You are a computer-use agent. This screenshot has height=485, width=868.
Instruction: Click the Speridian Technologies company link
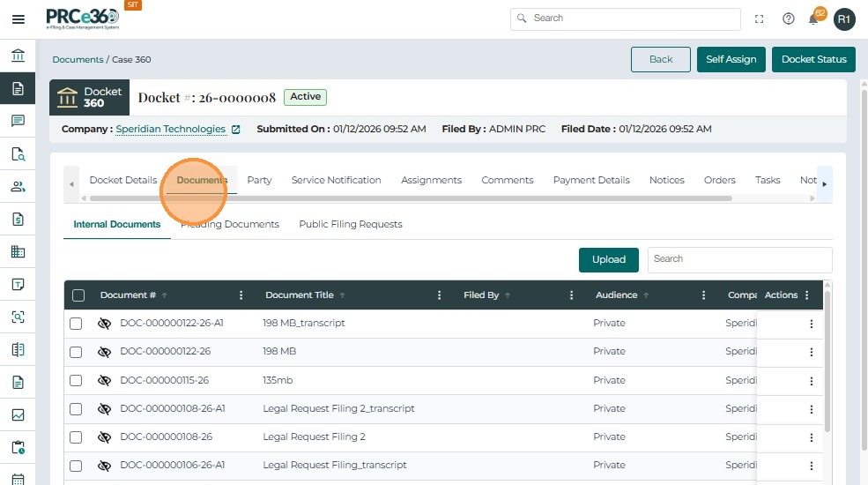tap(170, 129)
